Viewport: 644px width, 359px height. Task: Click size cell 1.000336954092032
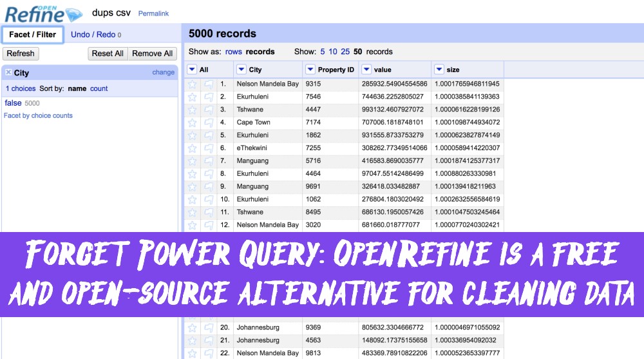coord(466,340)
